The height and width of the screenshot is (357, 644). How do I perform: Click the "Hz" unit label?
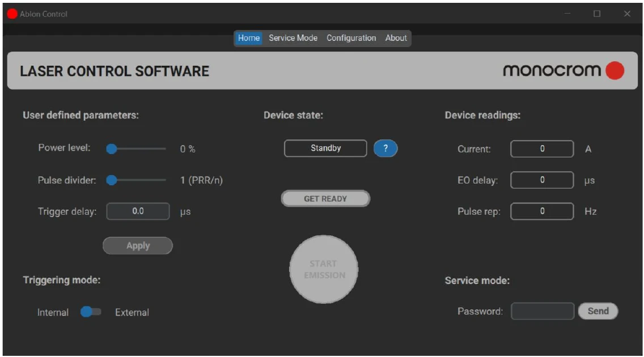[x=591, y=211]
